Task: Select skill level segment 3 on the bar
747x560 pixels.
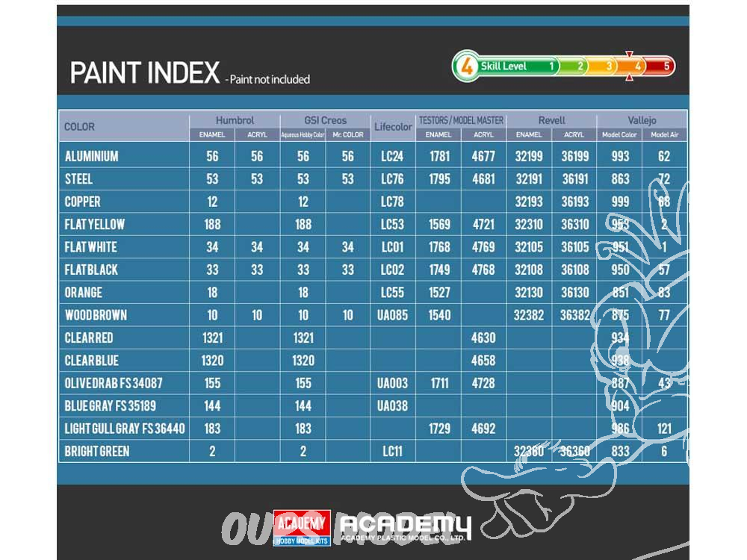Action: click(609, 66)
